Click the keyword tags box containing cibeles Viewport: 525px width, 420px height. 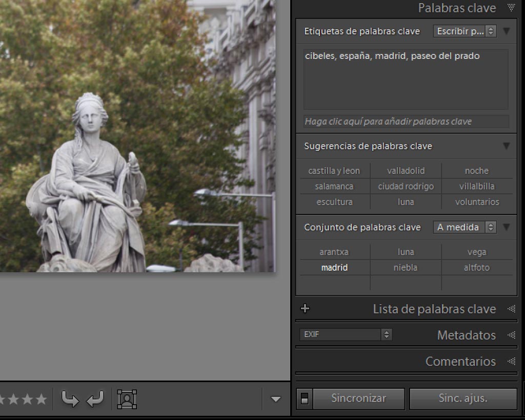tap(406, 79)
